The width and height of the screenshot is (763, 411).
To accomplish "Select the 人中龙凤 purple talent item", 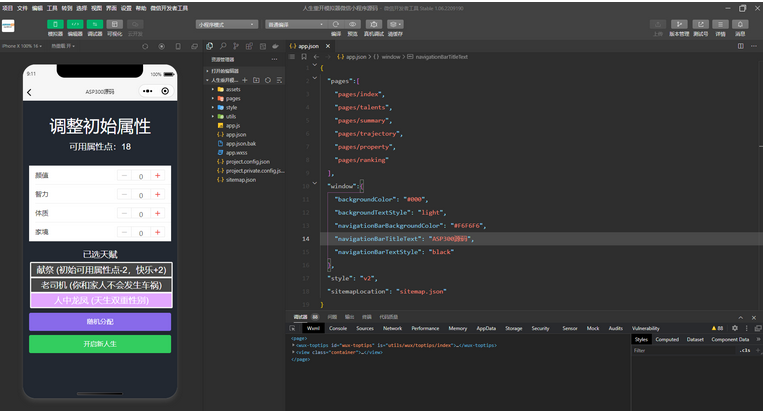I will [100, 300].
